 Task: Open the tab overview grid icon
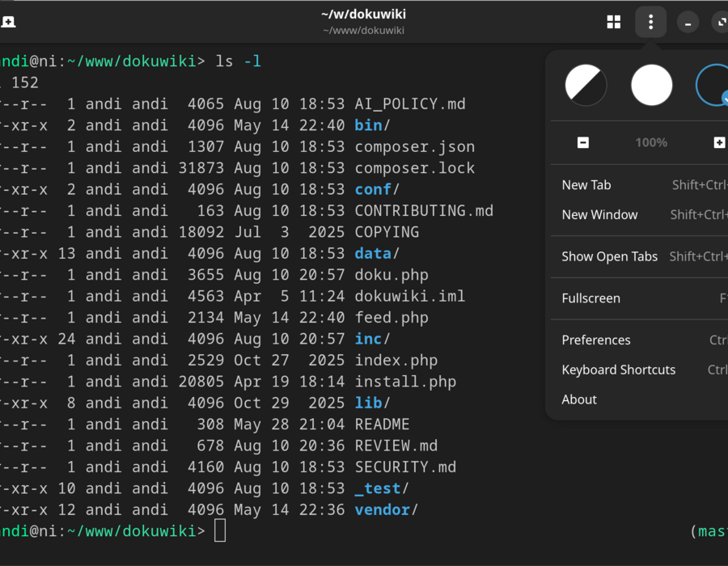(613, 22)
